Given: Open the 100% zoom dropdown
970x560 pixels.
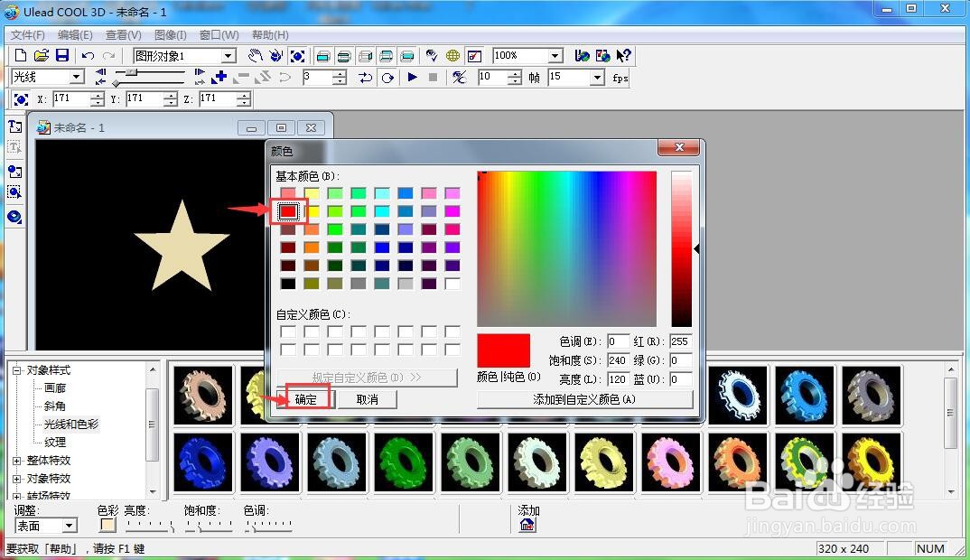Looking at the screenshot, I should pos(555,56).
